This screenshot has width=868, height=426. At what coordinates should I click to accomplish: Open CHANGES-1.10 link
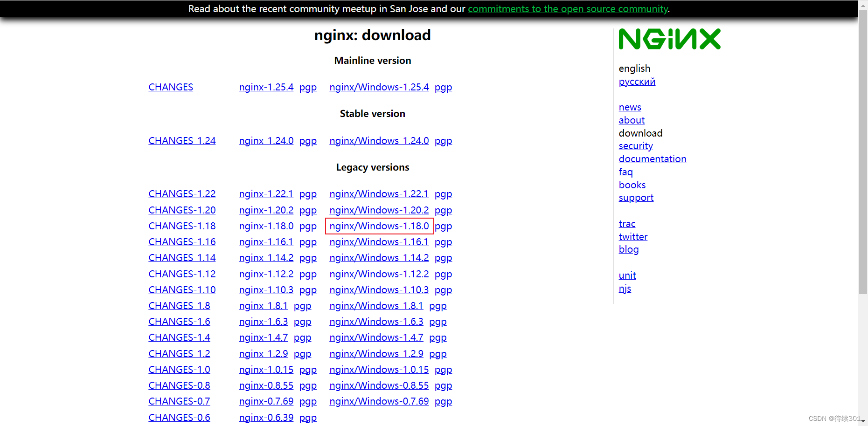(x=182, y=290)
